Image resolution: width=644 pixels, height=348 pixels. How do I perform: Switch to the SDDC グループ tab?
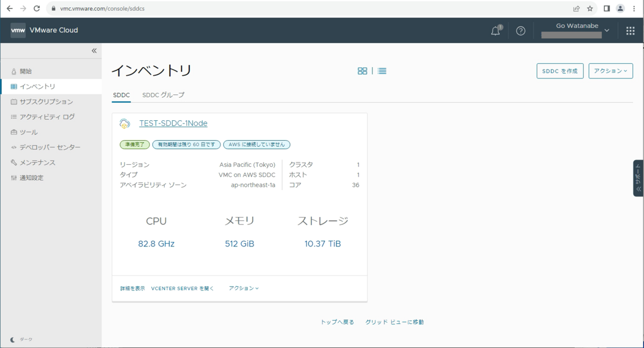162,95
